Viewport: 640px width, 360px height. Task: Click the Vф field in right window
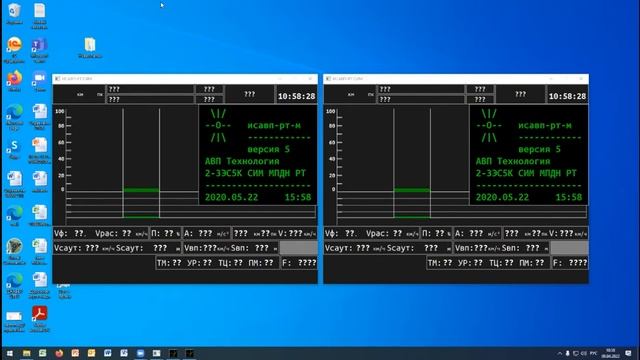pos(340,233)
